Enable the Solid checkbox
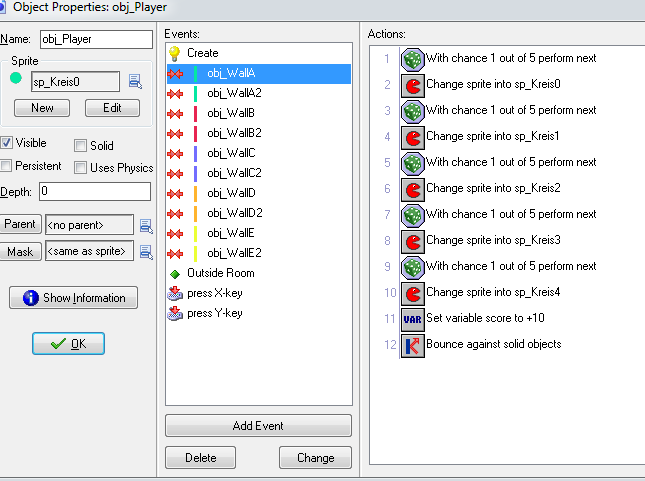Screen dimensions: 645x481 81,146
